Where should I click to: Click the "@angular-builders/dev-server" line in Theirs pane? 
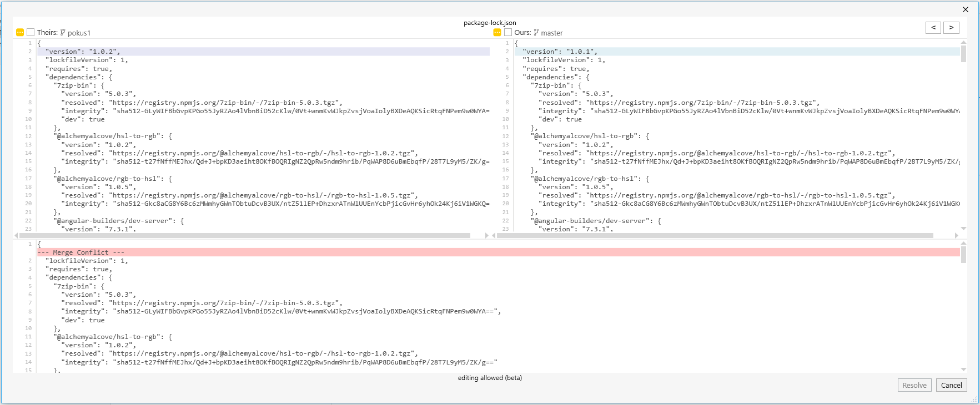[119, 221]
